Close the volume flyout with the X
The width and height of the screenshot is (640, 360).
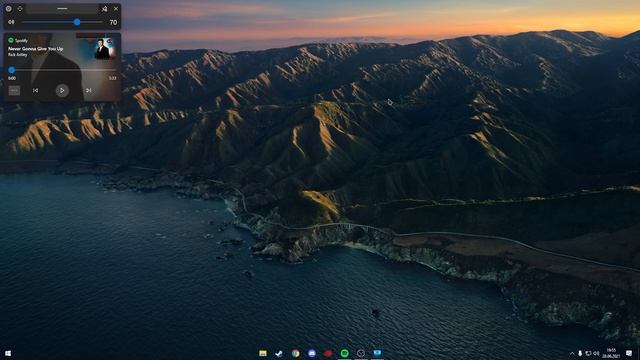[x=116, y=9]
